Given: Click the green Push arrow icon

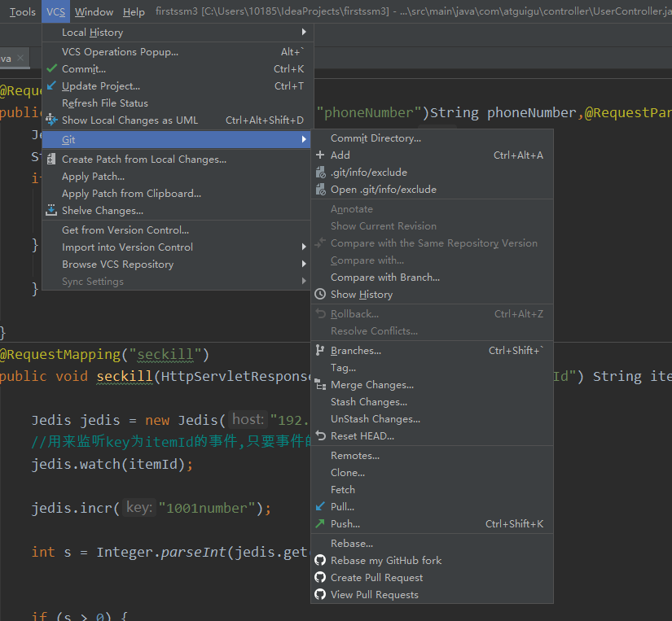Looking at the screenshot, I should (320, 524).
